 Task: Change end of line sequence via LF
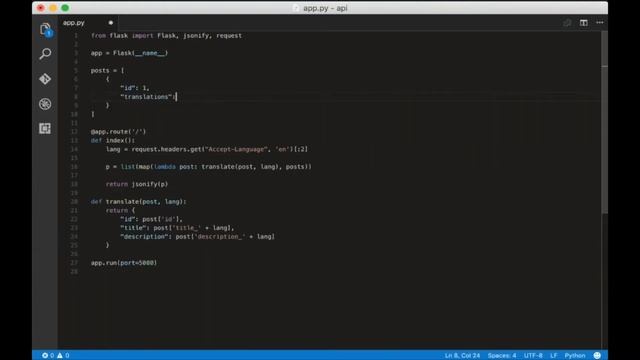point(553,356)
